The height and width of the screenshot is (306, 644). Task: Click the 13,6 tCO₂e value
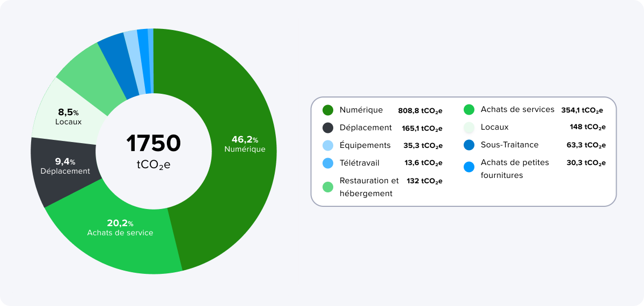(423, 163)
